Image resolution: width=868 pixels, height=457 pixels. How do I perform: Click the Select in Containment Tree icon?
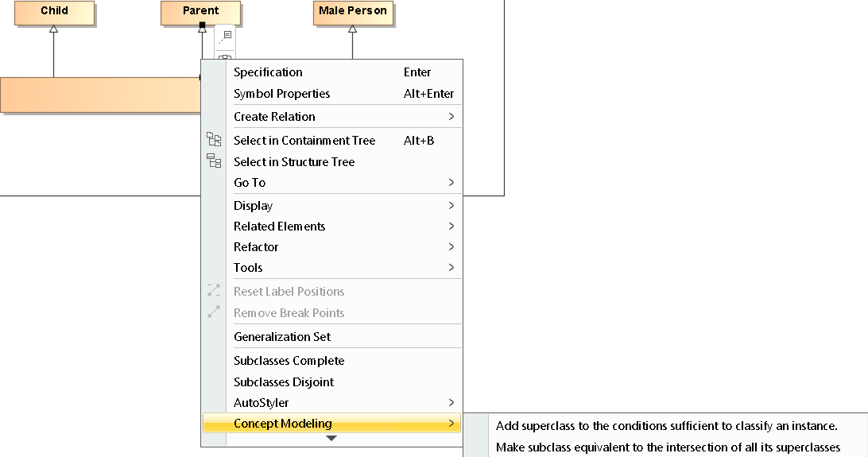tap(214, 140)
